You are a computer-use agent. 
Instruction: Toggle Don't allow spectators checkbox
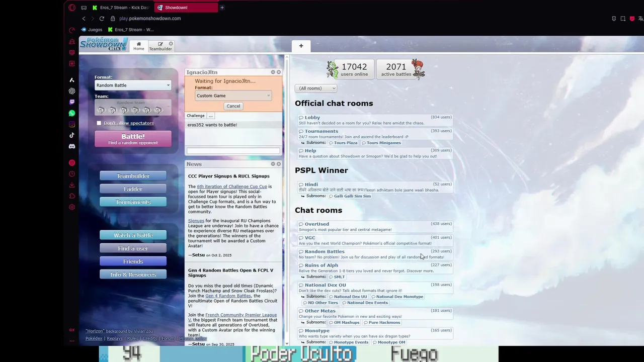click(x=99, y=123)
